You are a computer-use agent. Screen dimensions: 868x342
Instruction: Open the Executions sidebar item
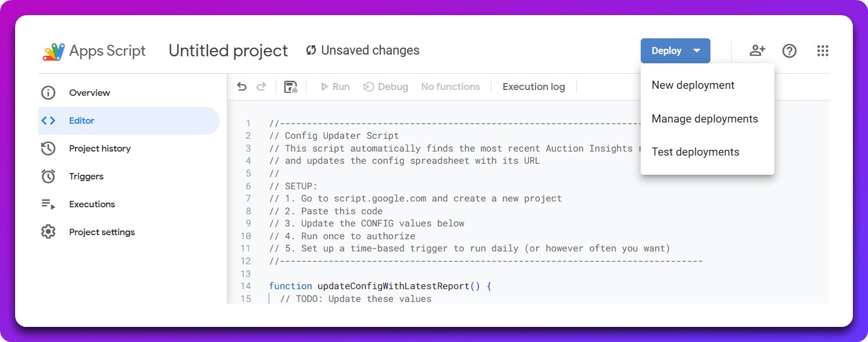(92, 204)
